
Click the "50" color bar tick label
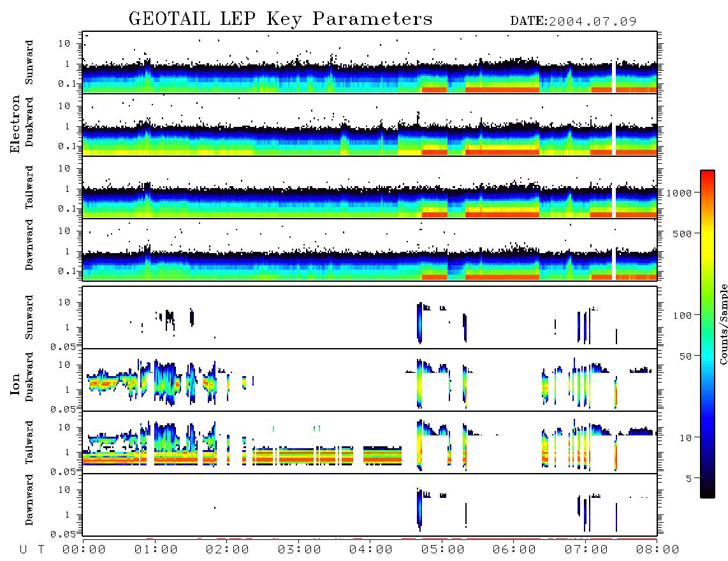point(685,356)
